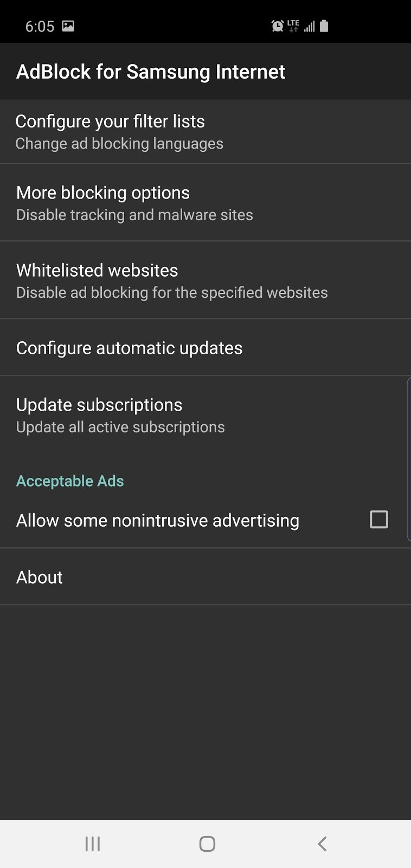Open Configure your filter lists

pyautogui.click(x=110, y=122)
